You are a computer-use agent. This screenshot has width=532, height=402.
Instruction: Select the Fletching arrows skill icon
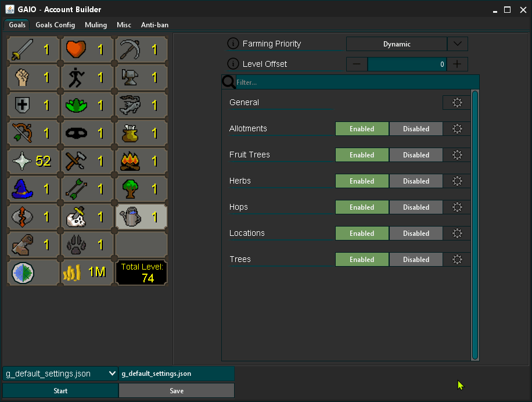pyautogui.click(x=76, y=189)
